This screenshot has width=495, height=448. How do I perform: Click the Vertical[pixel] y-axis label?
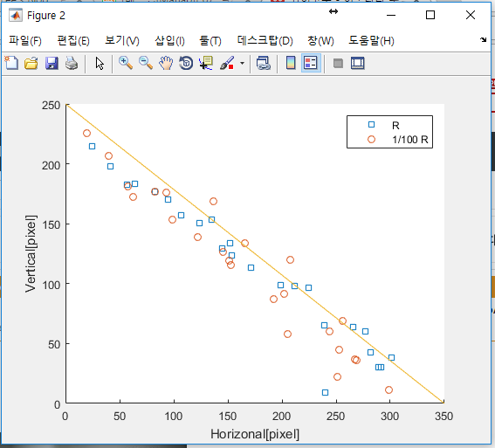click(31, 253)
